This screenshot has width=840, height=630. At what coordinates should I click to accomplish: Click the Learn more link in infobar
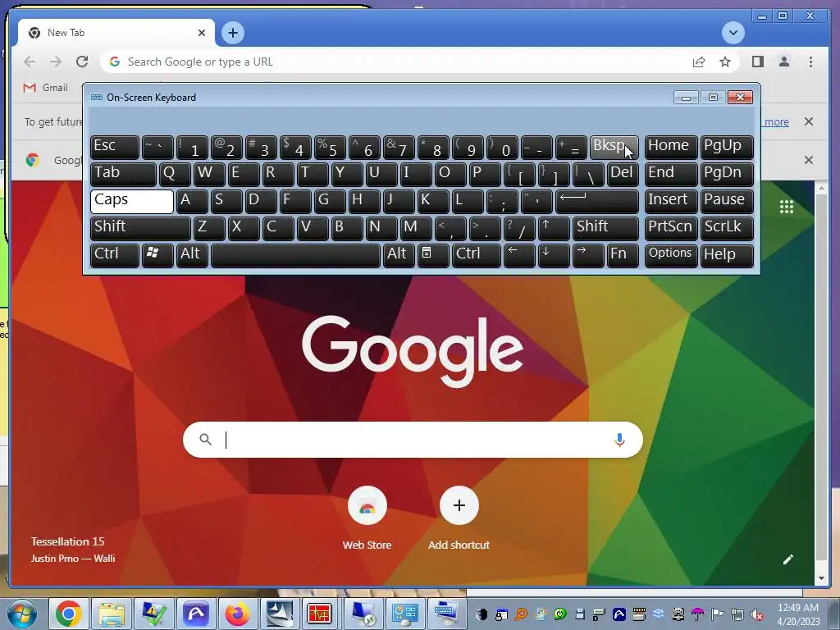point(774,122)
